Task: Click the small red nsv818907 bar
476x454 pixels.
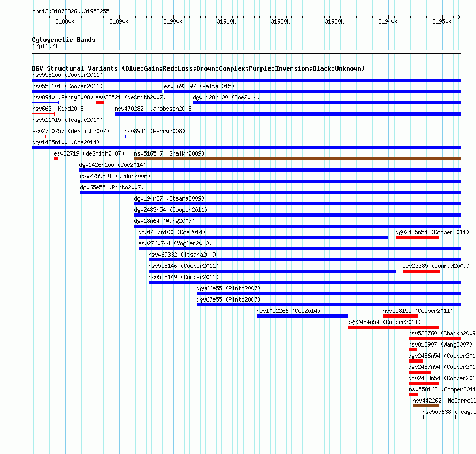Action: pos(412,350)
